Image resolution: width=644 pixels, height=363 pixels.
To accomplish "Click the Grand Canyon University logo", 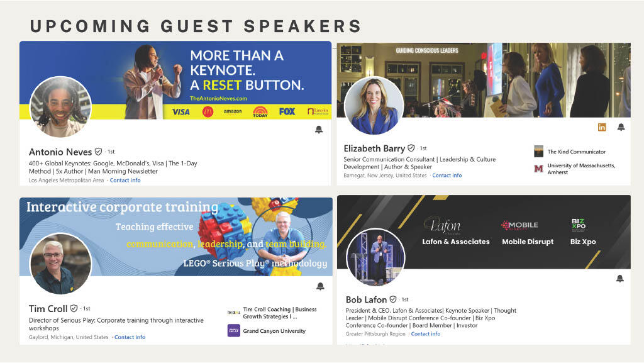I will coord(234,330).
